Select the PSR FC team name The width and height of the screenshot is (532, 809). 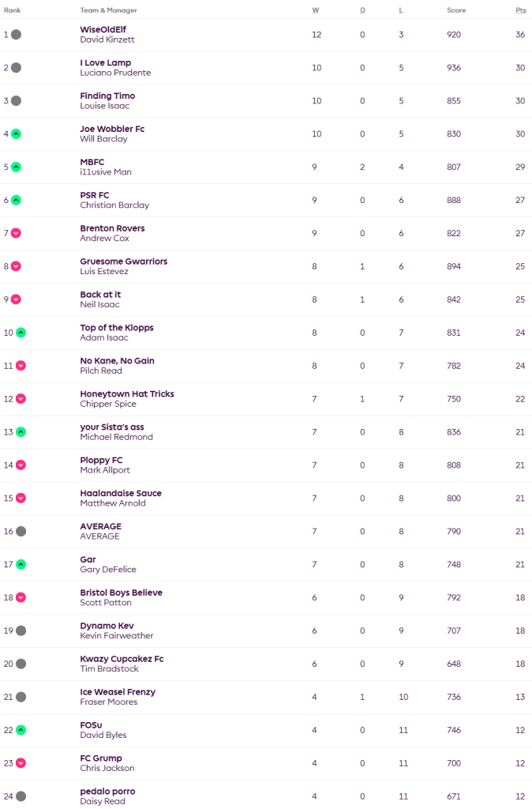tap(95, 195)
